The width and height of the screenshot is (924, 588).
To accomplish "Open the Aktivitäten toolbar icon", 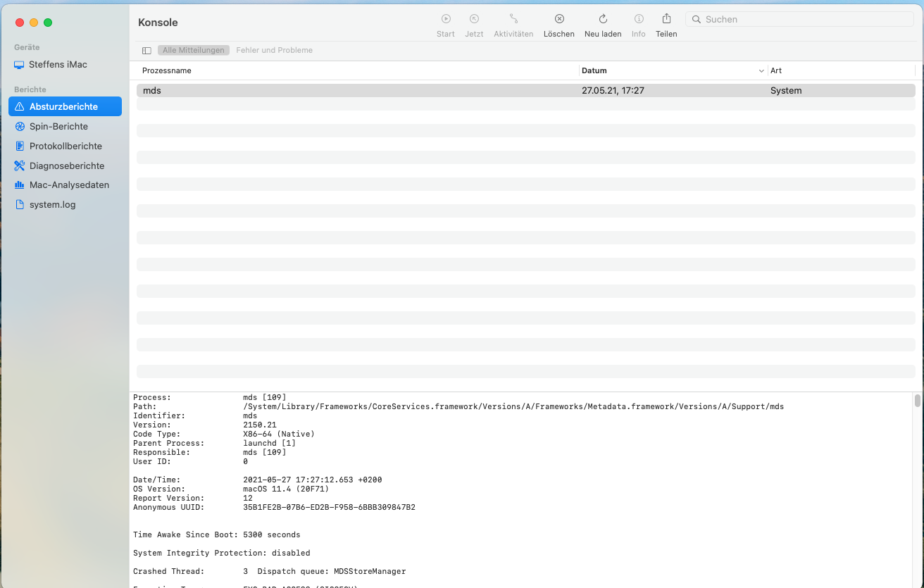I will click(513, 19).
